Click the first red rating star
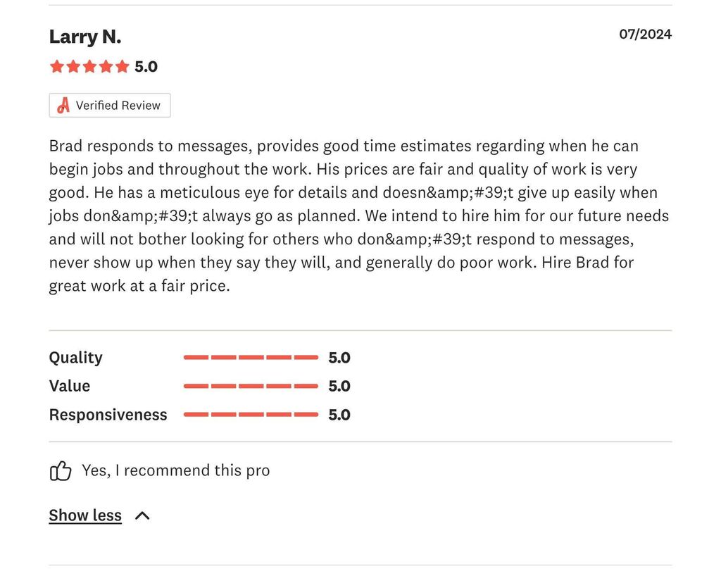This screenshot has height=588, width=721. (57, 67)
